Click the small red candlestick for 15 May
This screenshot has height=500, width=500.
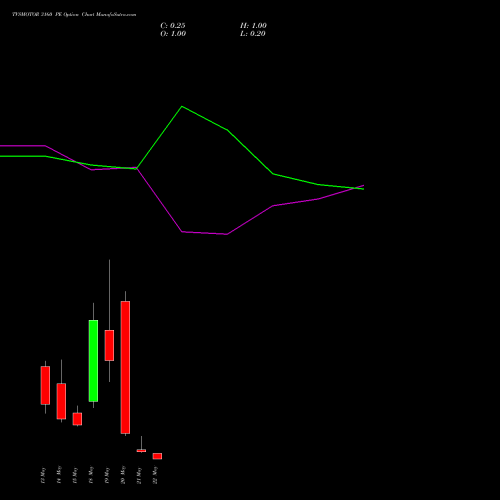click(x=77, y=419)
